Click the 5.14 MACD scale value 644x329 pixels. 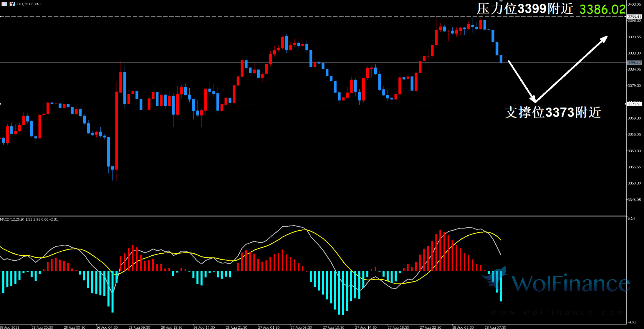(631, 218)
